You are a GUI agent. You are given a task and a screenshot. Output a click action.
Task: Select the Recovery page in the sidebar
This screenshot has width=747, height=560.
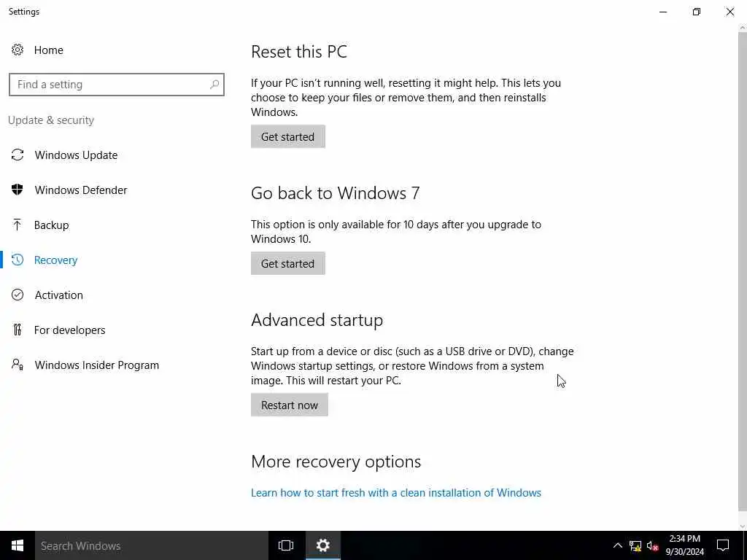click(55, 260)
